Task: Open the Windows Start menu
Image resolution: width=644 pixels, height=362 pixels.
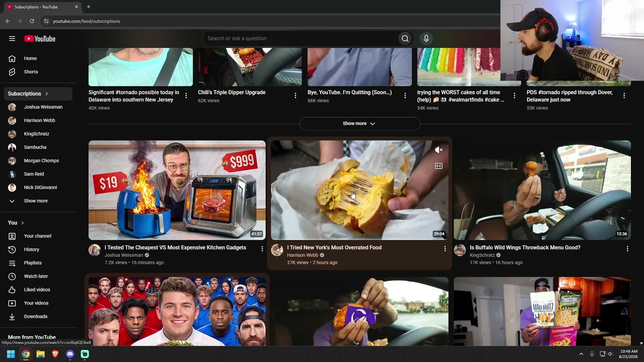Action: [x=11, y=354]
